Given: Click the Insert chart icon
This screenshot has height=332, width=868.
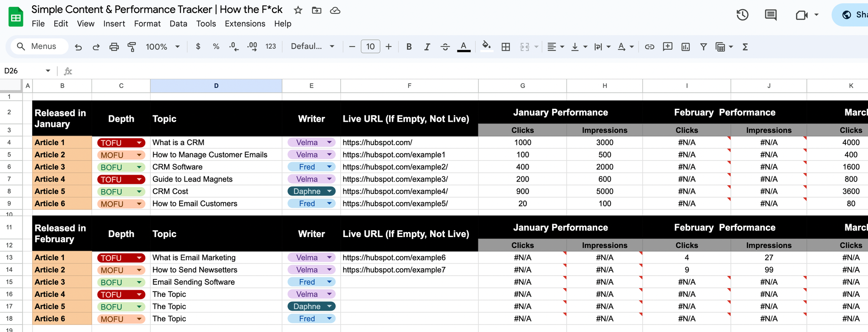Looking at the screenshot, I should click(685, 47).
